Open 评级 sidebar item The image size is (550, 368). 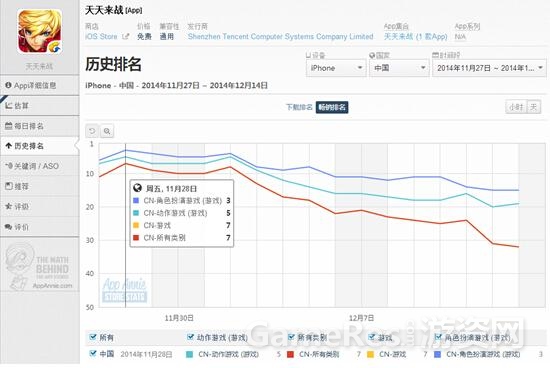40,207
